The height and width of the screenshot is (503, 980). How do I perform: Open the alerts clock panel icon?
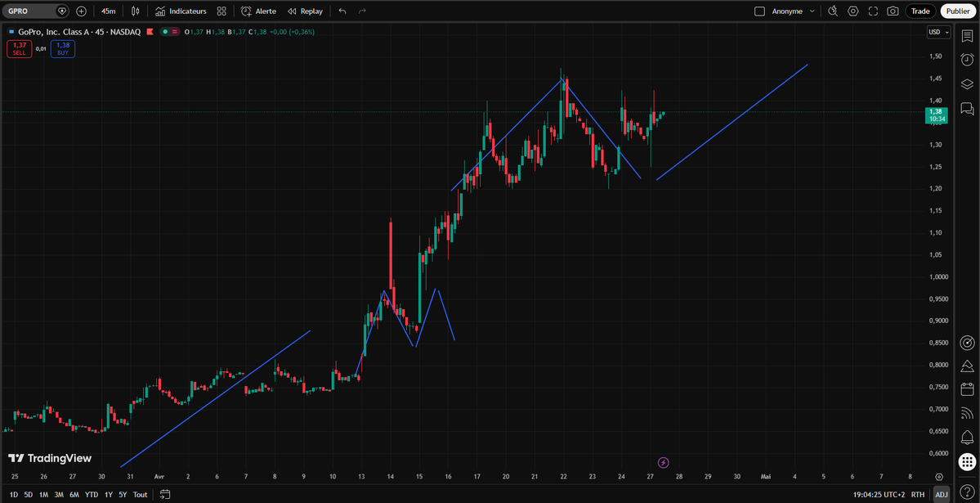(967, 60)
